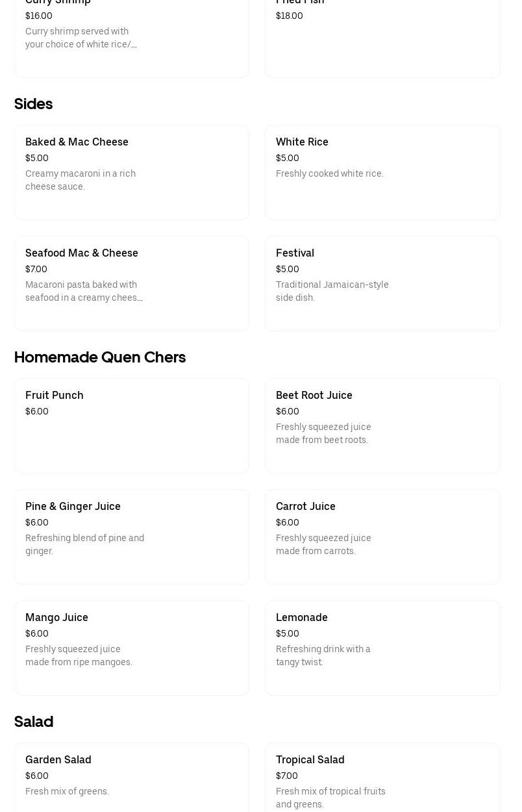522x812 pixels.
Task: Choose Pine & Ginger Juice
Action: point(131,537)
